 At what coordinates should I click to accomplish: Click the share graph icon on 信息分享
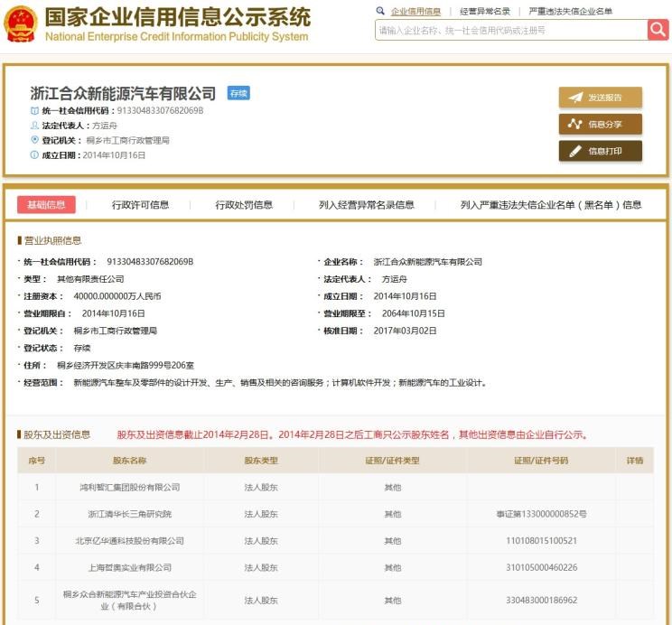tap(574, 124)
